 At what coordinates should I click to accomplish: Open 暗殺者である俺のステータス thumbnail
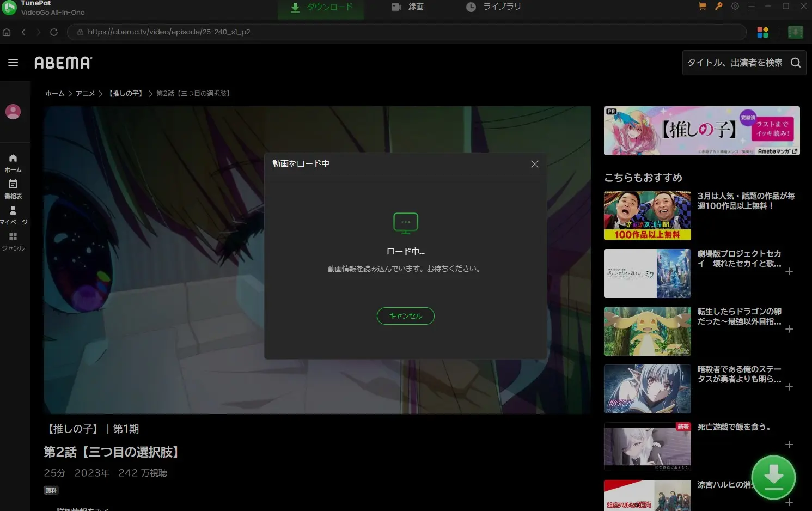point(648,389)
